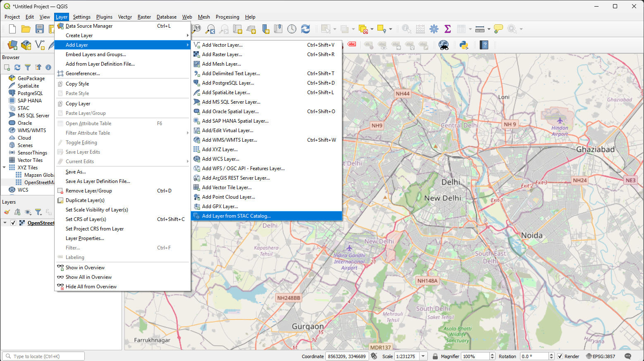Collapse all items in the Browser panel
Screen dimensions: 644x361
(38, 67)
